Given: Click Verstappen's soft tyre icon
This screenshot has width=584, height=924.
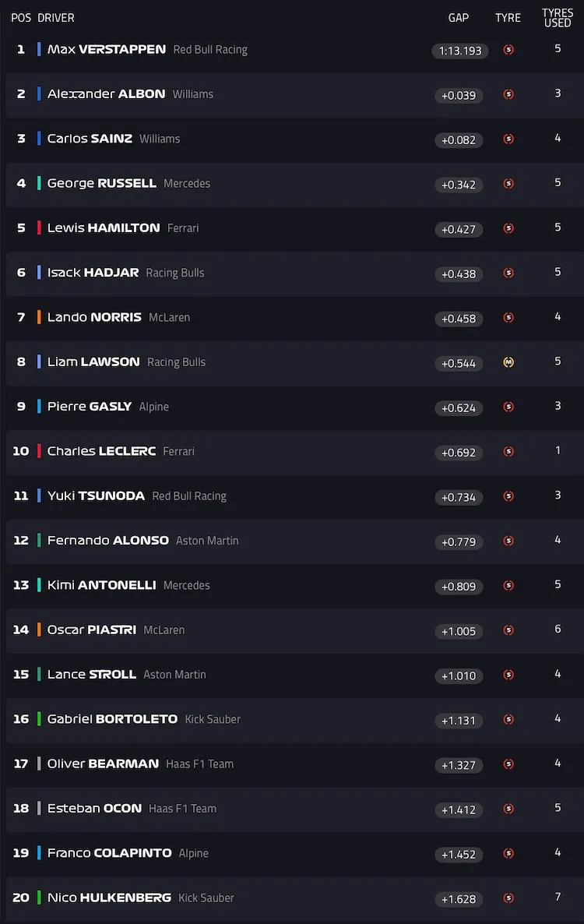Looking at the screenshot, I should [x=508, y=50].
